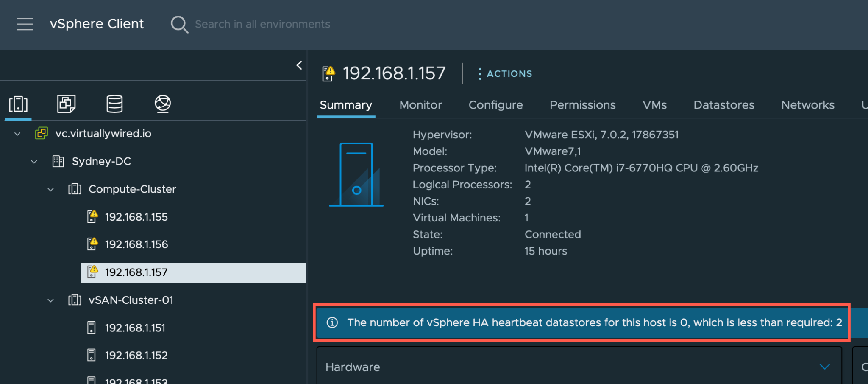This screenshot has width=868, height=384.
Task: Click warning host icon for 192.168.1.155
Action: click(x=92, y=216)
